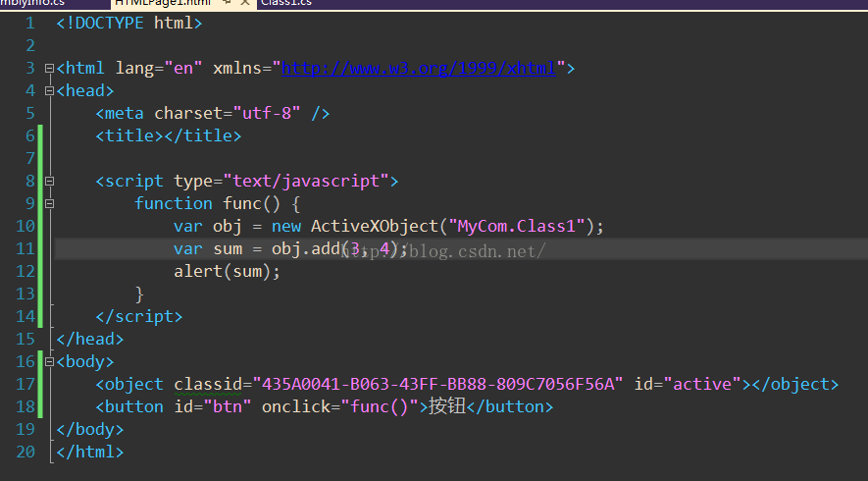Click the onclick "func()" value
The width and height of the screenshot is (868, 481).
pyautogui.click(x=380, y=406)
